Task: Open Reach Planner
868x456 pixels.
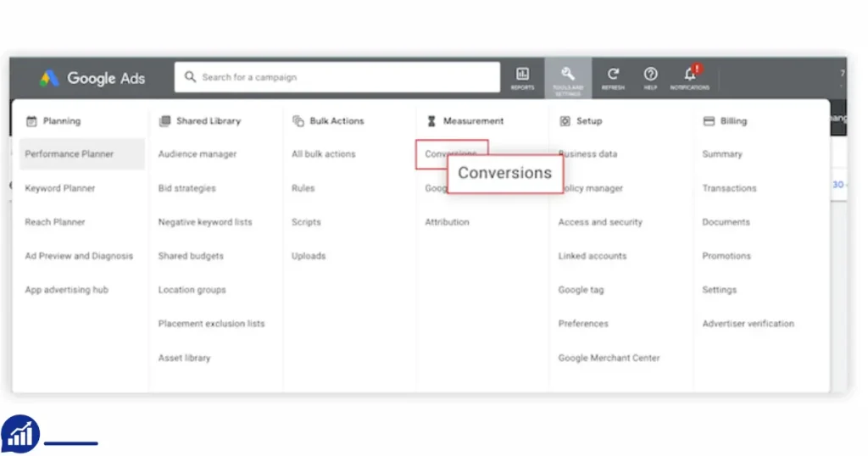Action: [x=55, y=222]
